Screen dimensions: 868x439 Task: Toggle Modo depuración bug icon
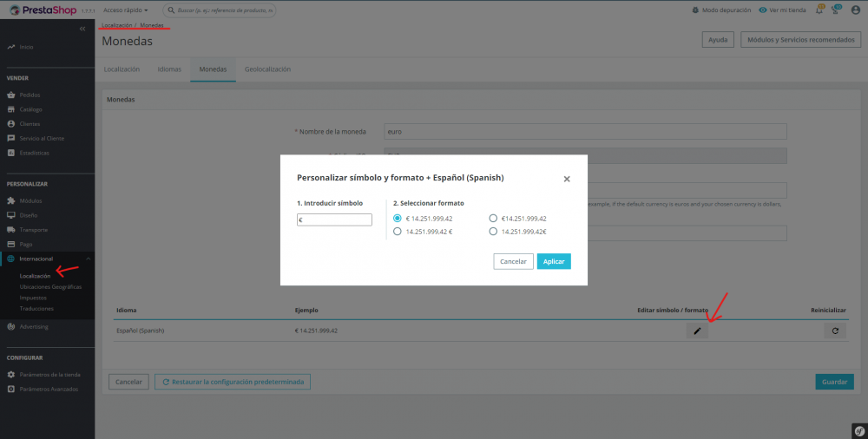coord(695,10)
